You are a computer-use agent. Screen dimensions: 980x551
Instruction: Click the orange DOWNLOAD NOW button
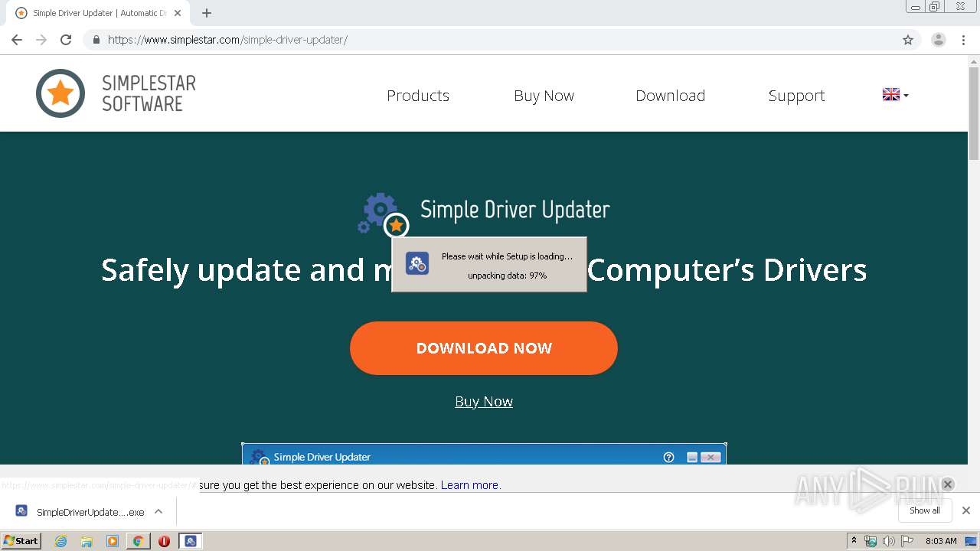[x=484, y=348]
